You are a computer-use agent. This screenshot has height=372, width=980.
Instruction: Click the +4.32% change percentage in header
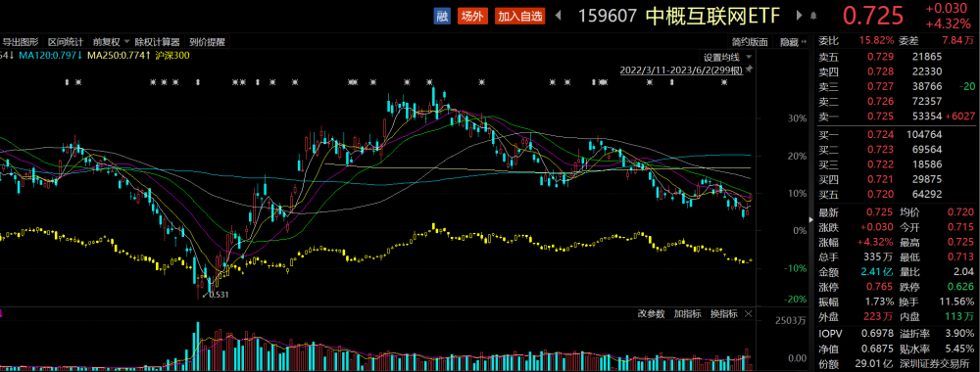tap(949, 23)
